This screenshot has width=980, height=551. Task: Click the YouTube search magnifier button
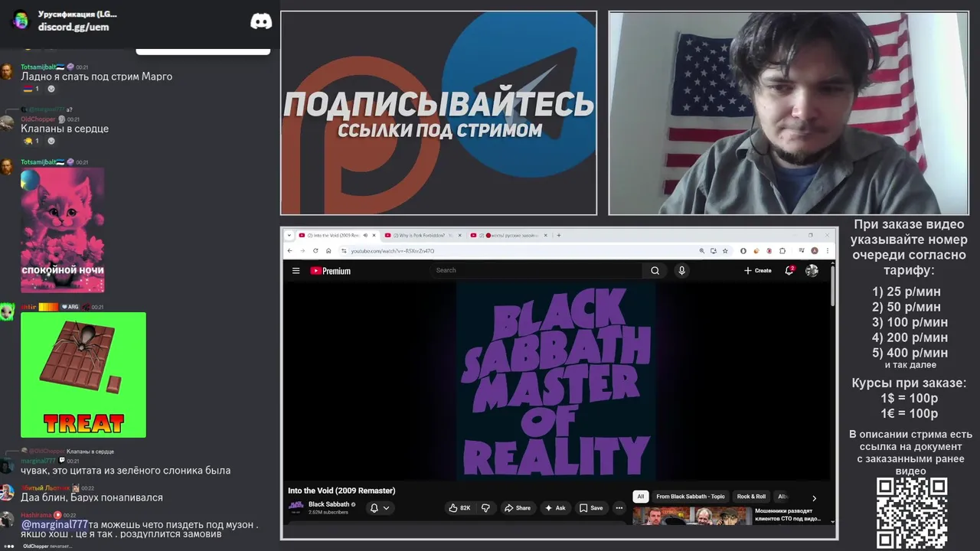655,270
